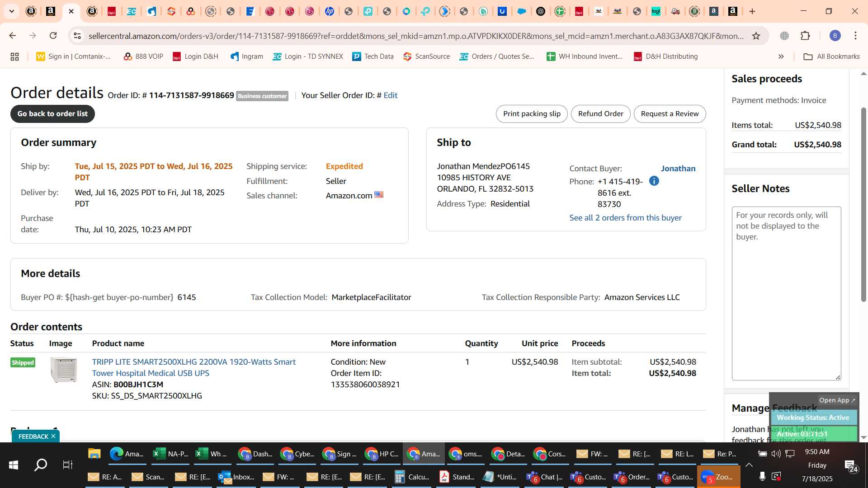Screen dimensions: 868x488
Task: Switch to the logi browser tab
Action: click(x=656, y=11)
